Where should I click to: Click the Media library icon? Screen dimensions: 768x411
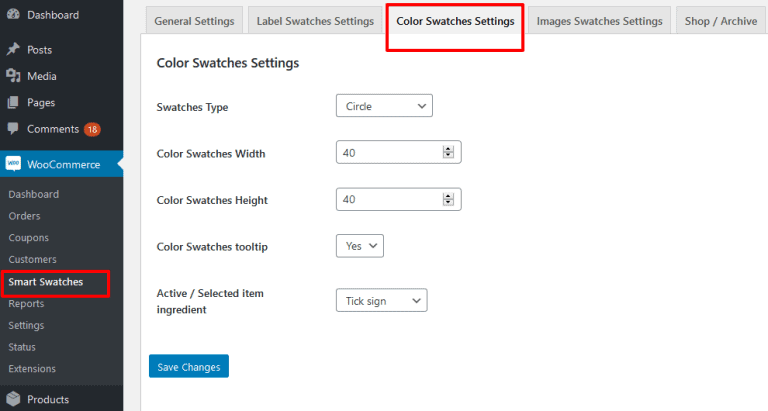[x=13, y=75]
